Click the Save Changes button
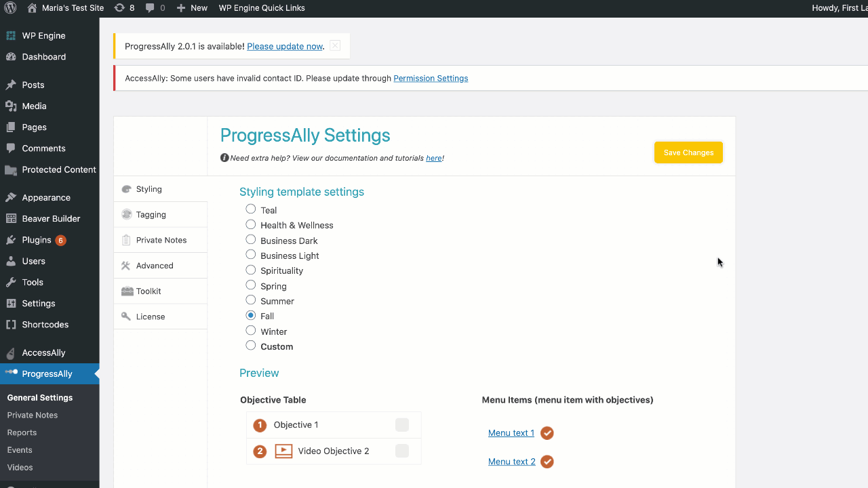The image size is (868, 488). coord(688,152)
